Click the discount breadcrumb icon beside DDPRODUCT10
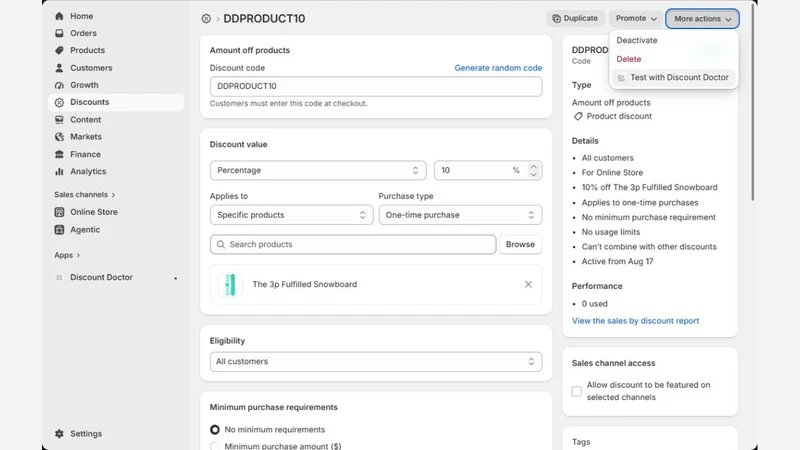 tap(206, 19)
